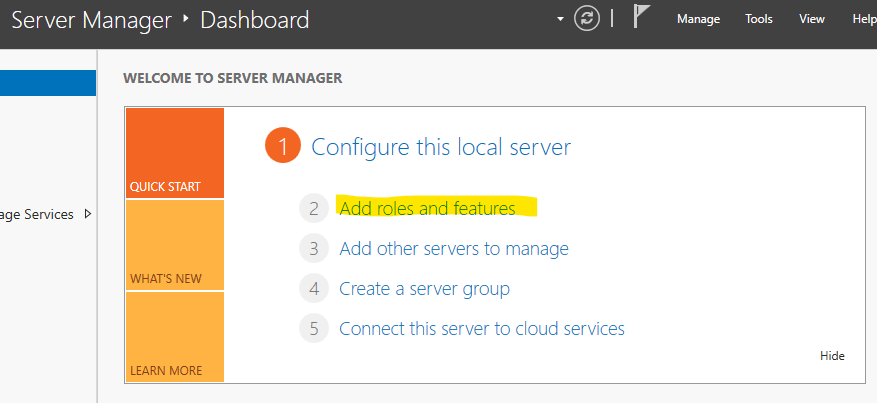Select the QUICK START tile
This screenshot has width=877, height=403.
(174, 153)
